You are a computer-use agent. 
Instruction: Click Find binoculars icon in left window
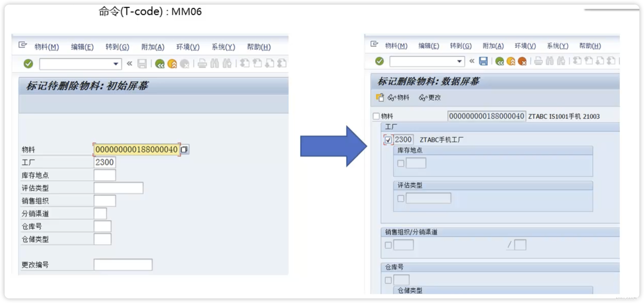pos(215,64)
